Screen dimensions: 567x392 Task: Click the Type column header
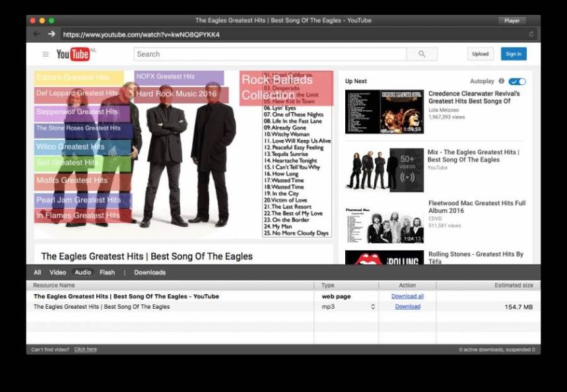point(346,285)
